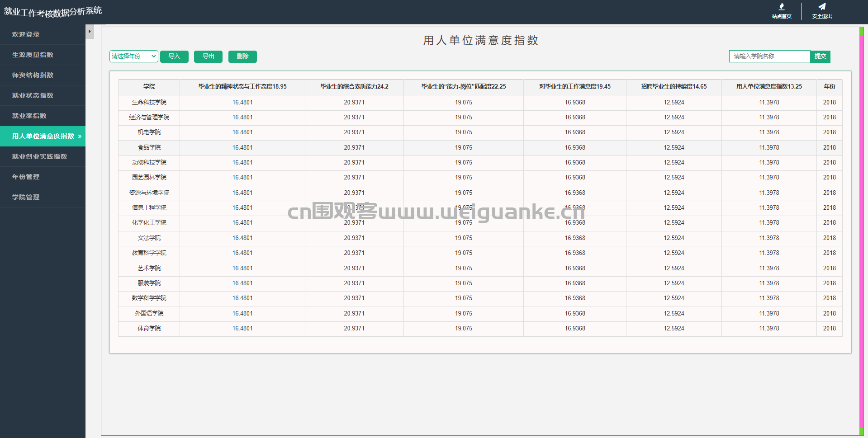Select 用人单位满意度指数 menu item
The width and height of the screenshot is (868, 438).
click(43, 136)
